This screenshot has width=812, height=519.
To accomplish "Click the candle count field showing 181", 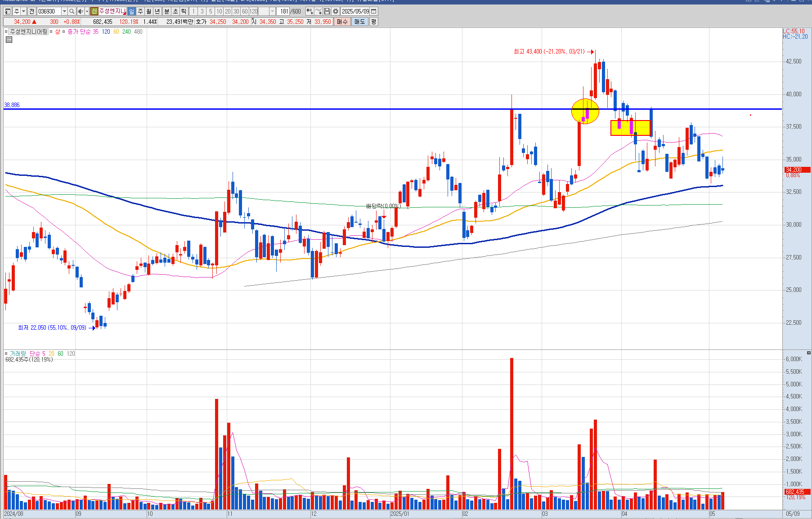I will [x=283, y=11].
